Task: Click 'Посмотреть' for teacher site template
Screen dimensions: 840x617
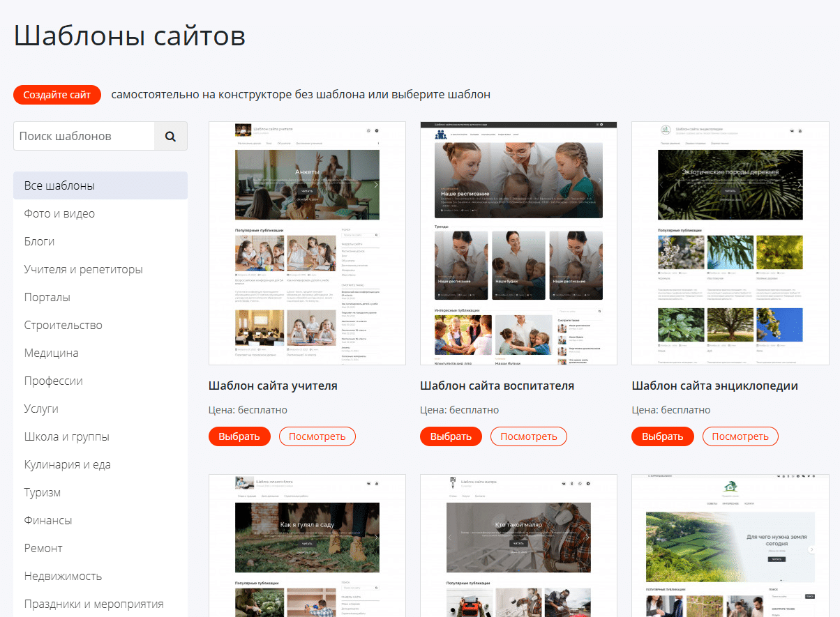Action: pos(317,436)
